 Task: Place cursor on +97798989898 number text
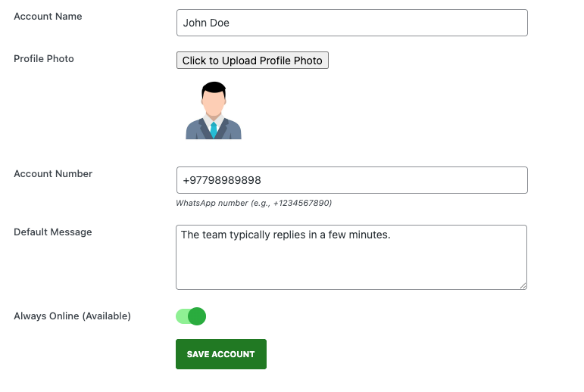pos(222,181)
